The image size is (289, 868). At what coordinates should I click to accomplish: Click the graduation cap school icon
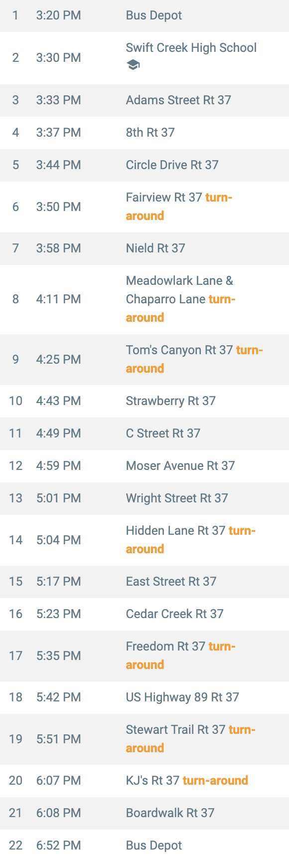pyautogui.click(x=133, y=65)
